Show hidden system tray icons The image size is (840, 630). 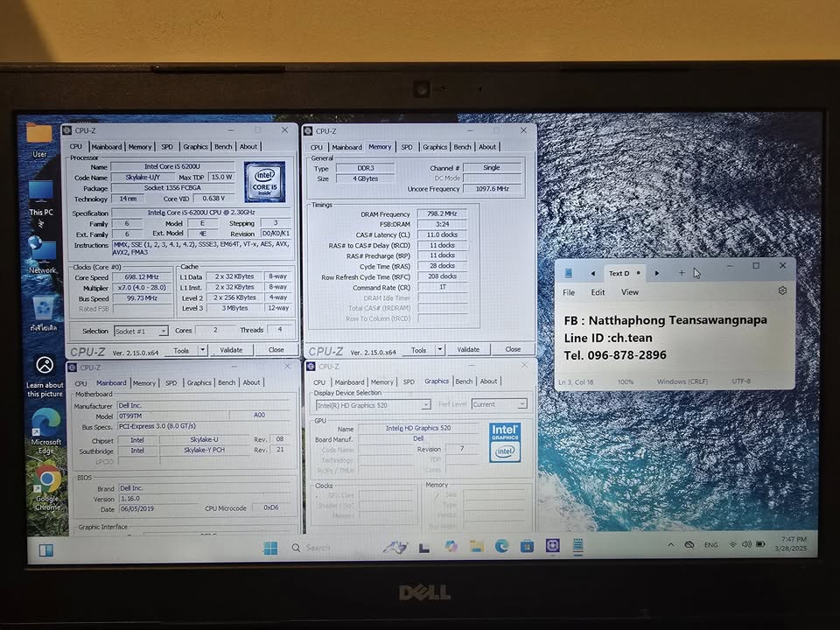coord(671,544)
